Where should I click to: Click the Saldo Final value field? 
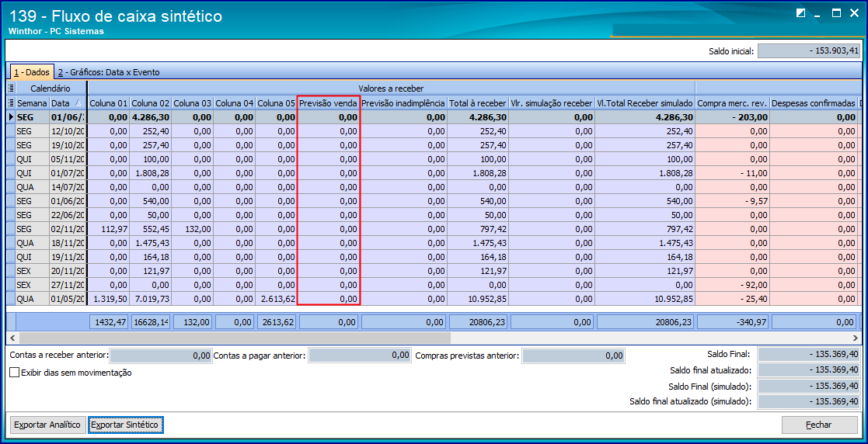pyautogui.click(x=809, y=355)
